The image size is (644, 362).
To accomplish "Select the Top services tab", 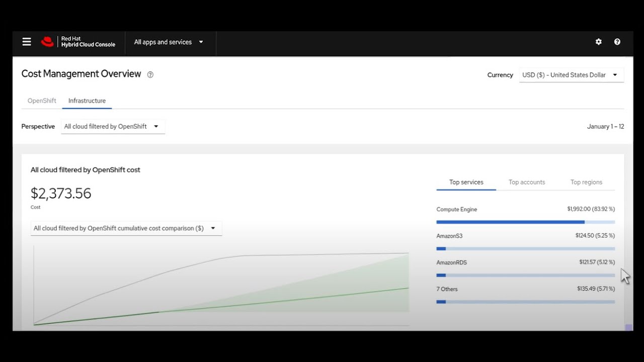I will coord(466,182).
